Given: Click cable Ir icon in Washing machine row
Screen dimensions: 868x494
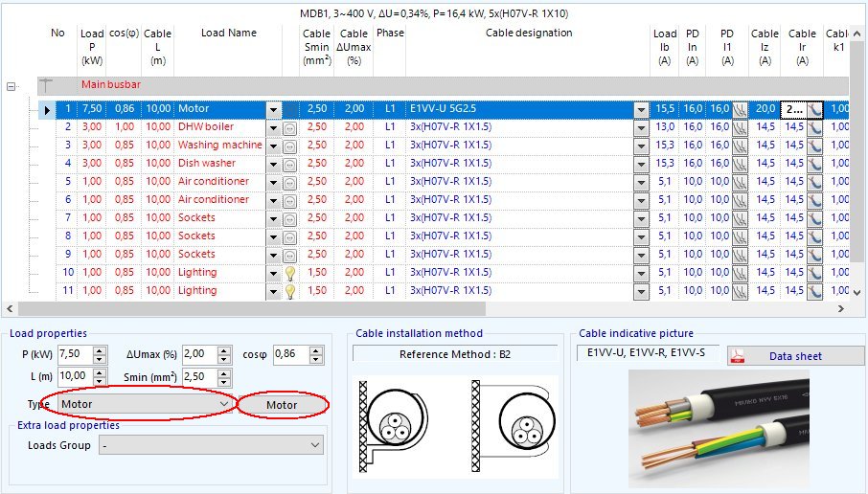Looking at the screenshot, I should (815, 146).
